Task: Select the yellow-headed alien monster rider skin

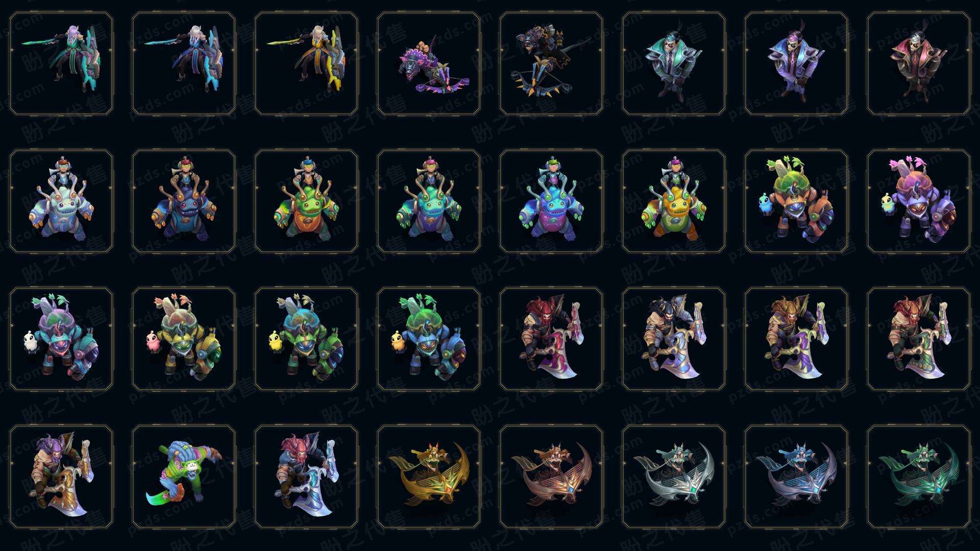Action: pyautogui.click(x=674, y=202)
